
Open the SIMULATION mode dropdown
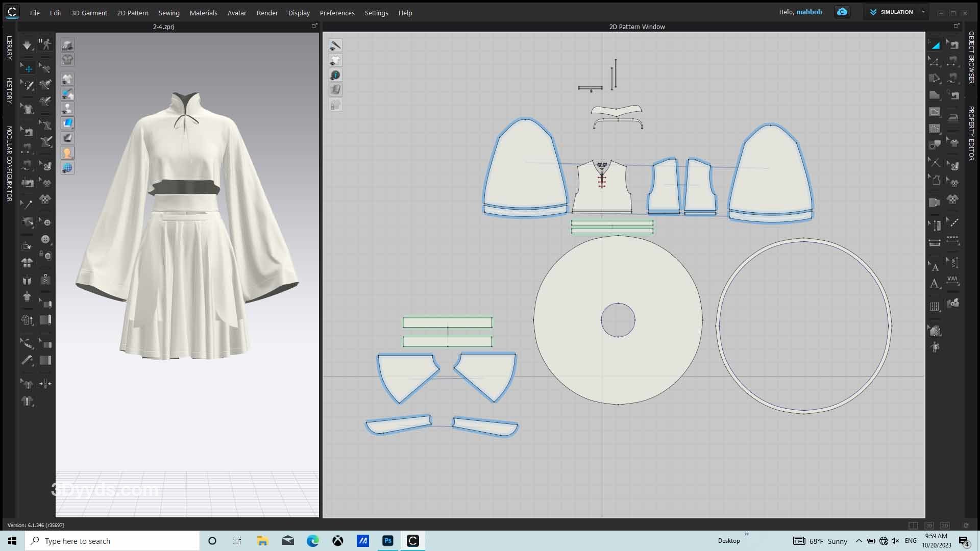923,12
